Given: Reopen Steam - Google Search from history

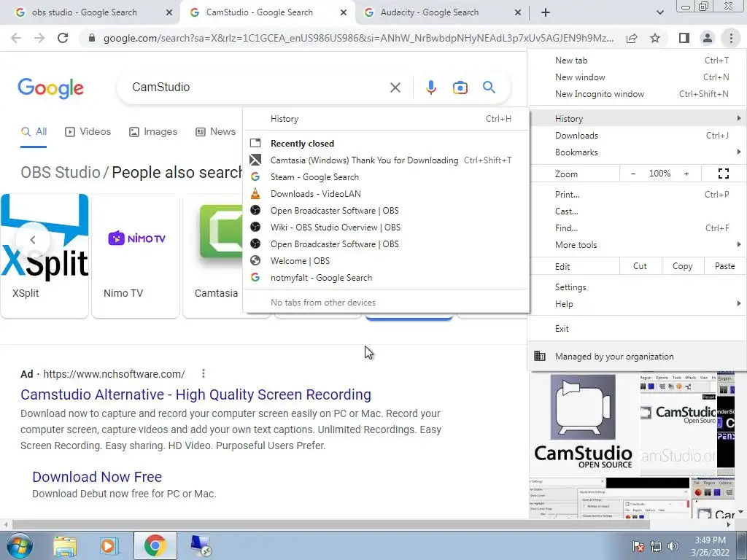Looking at the screenshot, I should (x=386, y=176).
